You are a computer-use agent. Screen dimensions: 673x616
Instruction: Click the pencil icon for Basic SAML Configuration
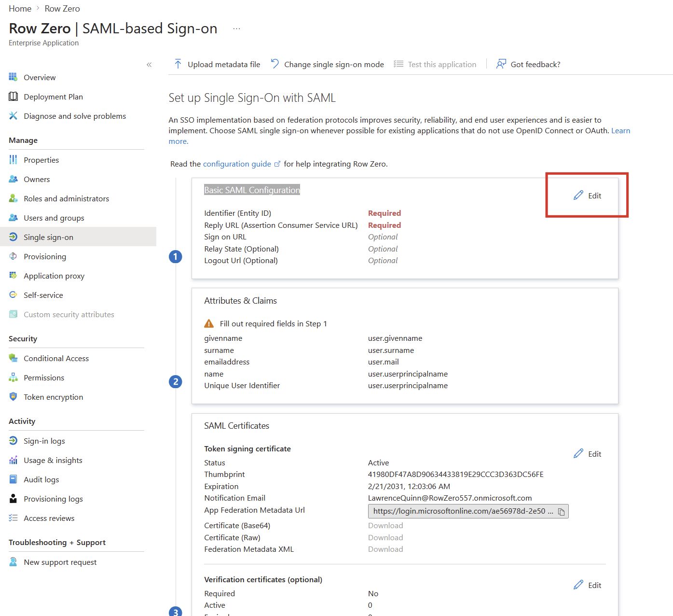click(578, 196)
